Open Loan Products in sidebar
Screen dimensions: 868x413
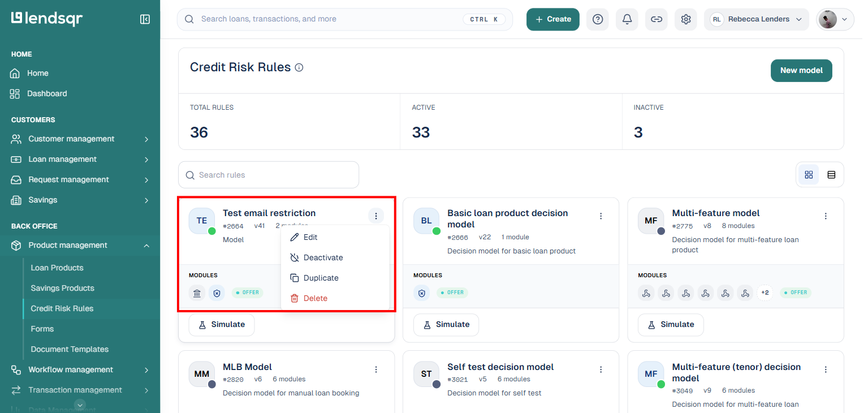tap(57, 268)
